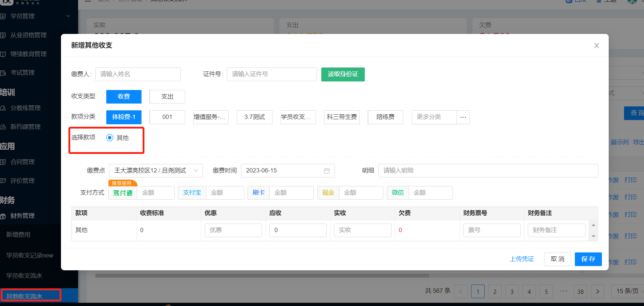Open the 缴费点 dropdown
Image resolution: width=644 pixels, height=306 pixels.
(156, 171)
